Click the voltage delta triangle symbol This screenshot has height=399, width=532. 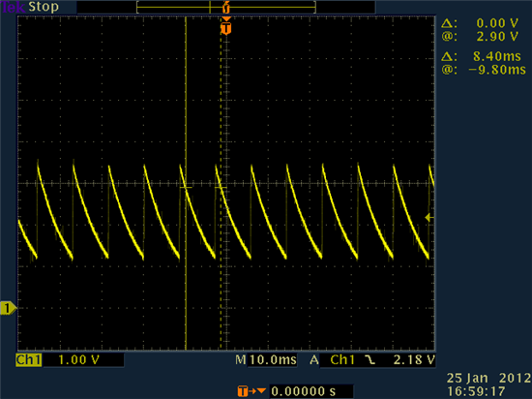point(449,23)
